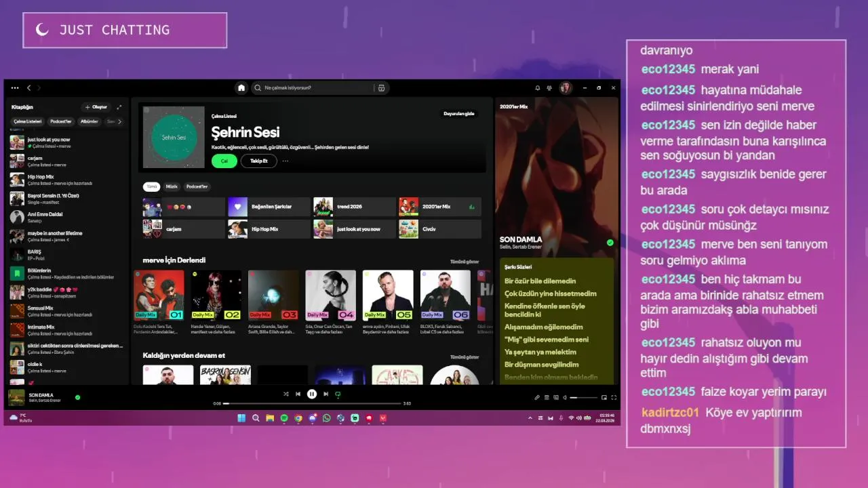The image size is (868, 488).
Task: Click the "Takip Et" follow button
Action: click(259, 161)
